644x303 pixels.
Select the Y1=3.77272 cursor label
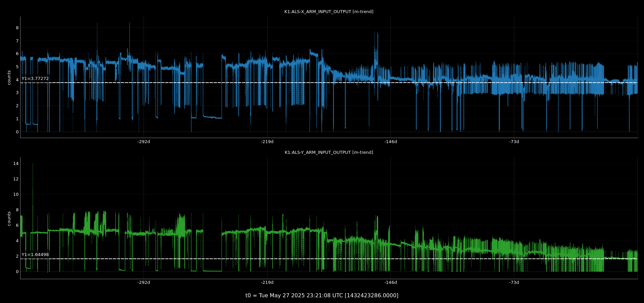click(x=35, y=79)
